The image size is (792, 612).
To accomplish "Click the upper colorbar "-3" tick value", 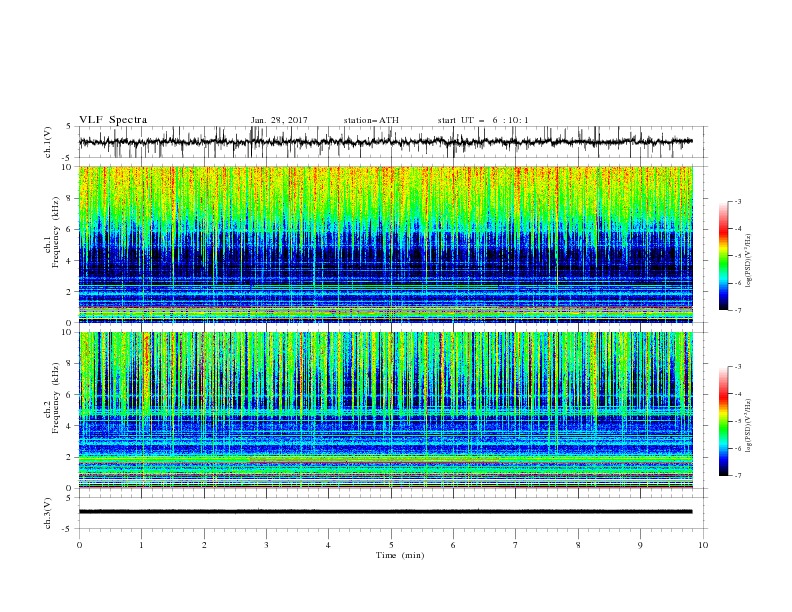I will (x=737, y=201).
